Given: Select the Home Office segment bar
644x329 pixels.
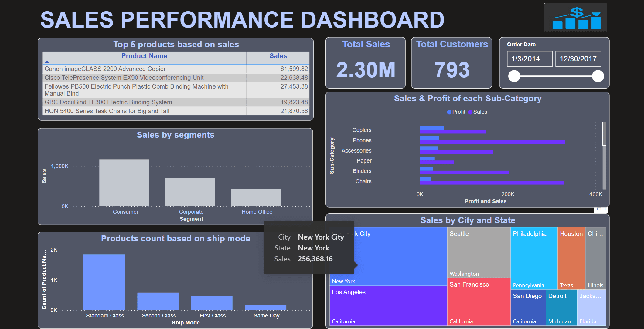Looking at the screenshot, I should coord(255,197).
